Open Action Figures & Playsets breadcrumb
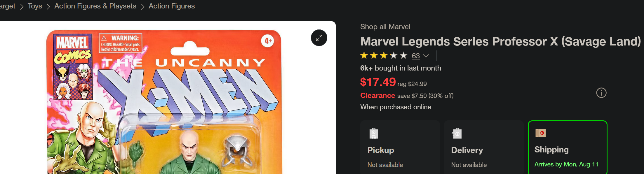This screenshot has height=174, width=644. coord(95,6)
